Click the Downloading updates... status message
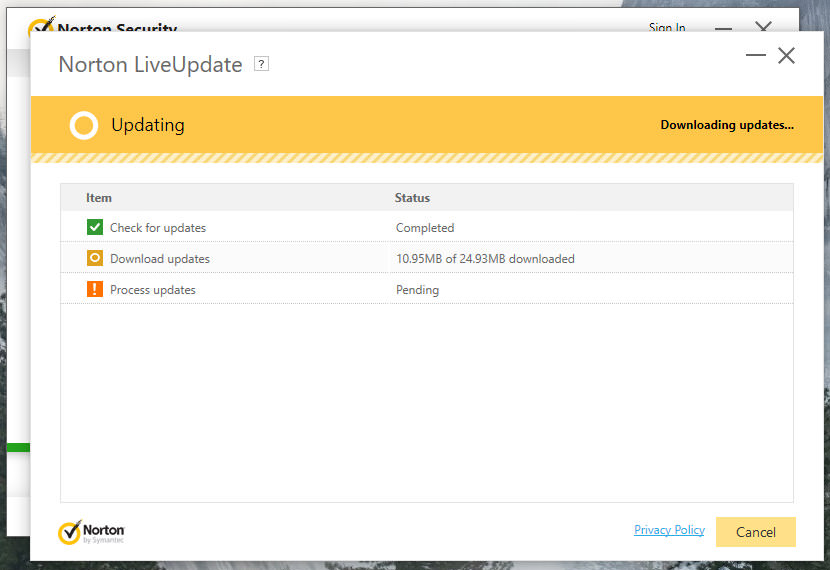 coord(727,125)
